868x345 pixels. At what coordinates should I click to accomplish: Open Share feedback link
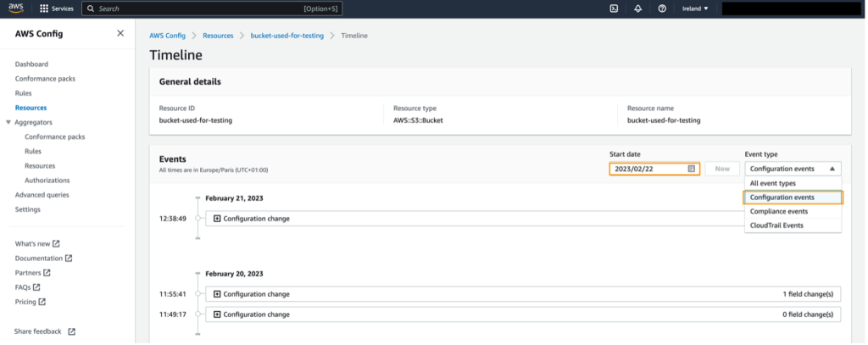(x=37, y=331)
